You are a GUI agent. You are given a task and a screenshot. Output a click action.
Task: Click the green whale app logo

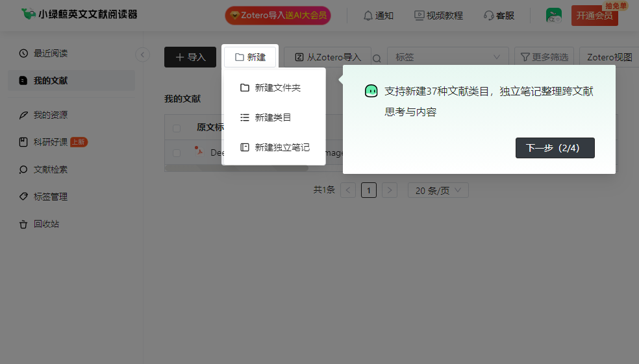pos(28,14)
